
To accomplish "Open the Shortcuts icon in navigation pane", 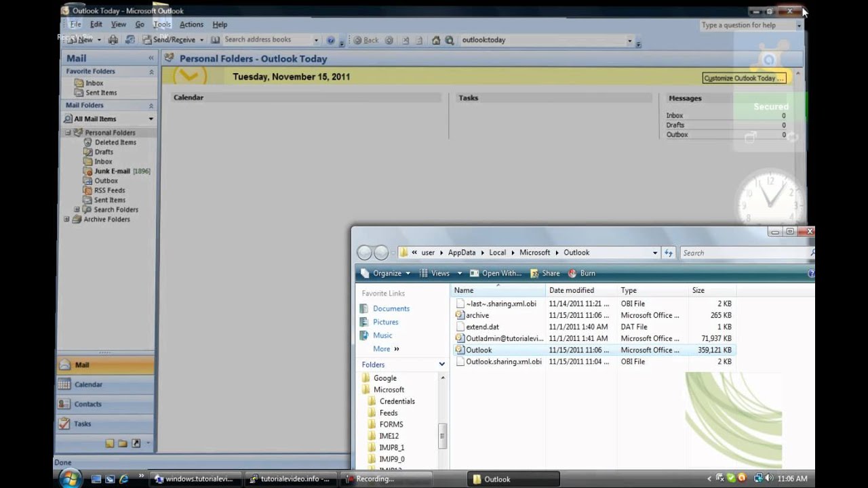I will pyautogui.click(x=136, y=443).
